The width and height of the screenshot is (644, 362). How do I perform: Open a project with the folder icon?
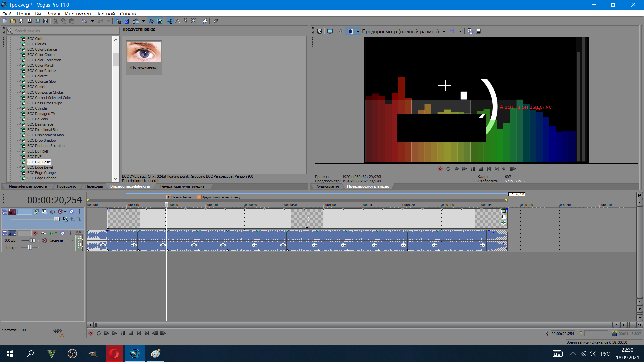tap(13, 21)
